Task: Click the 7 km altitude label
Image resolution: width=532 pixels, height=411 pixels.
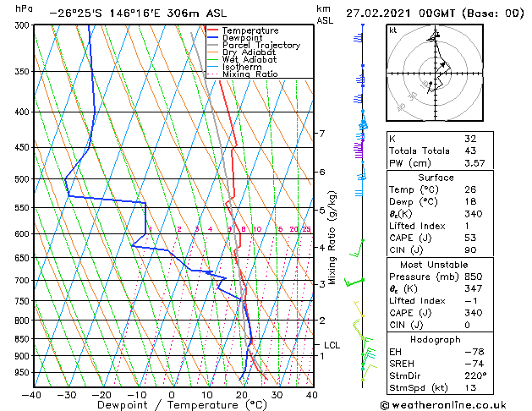Action: [322, 134]
